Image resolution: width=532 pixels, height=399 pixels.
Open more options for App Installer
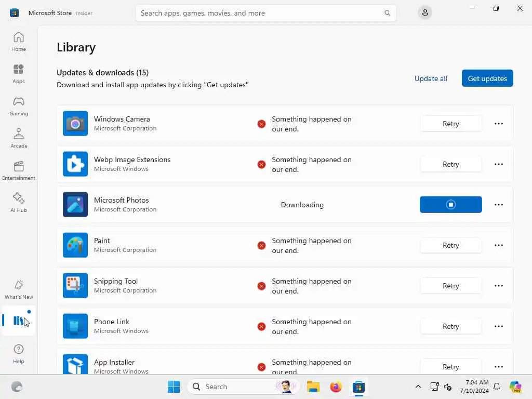499,367
